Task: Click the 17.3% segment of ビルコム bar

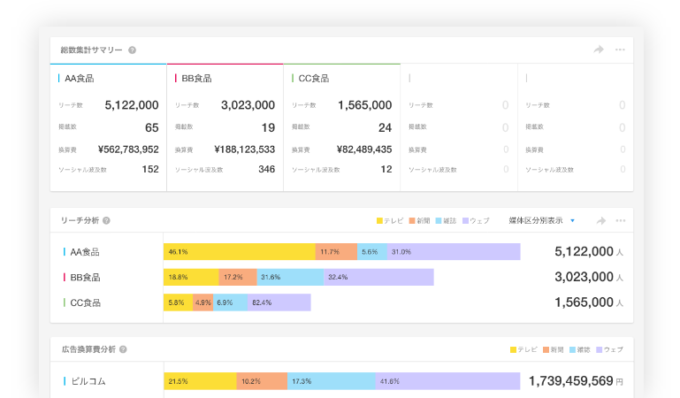Action: [331, 381]
